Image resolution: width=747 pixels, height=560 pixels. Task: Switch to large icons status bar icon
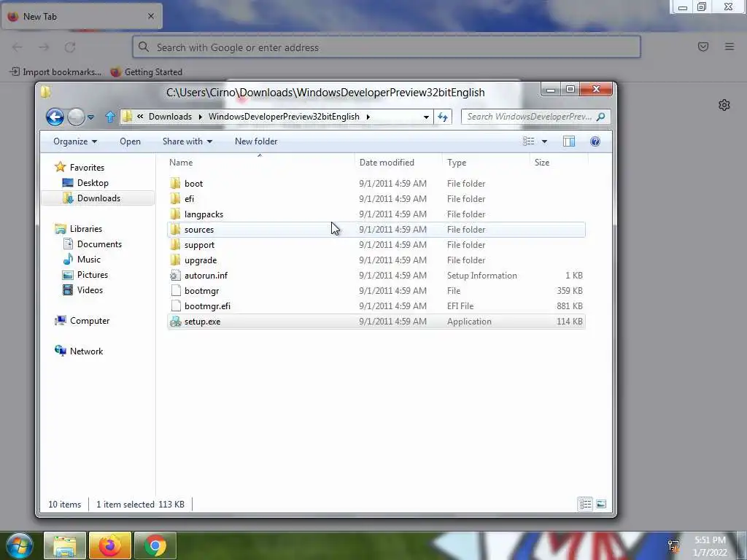[601, 504]
